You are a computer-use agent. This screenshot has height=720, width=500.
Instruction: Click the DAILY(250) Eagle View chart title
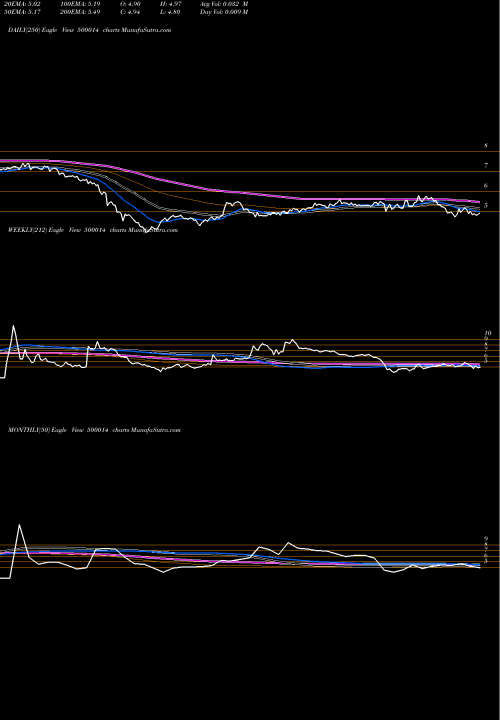tap(90, 30)
